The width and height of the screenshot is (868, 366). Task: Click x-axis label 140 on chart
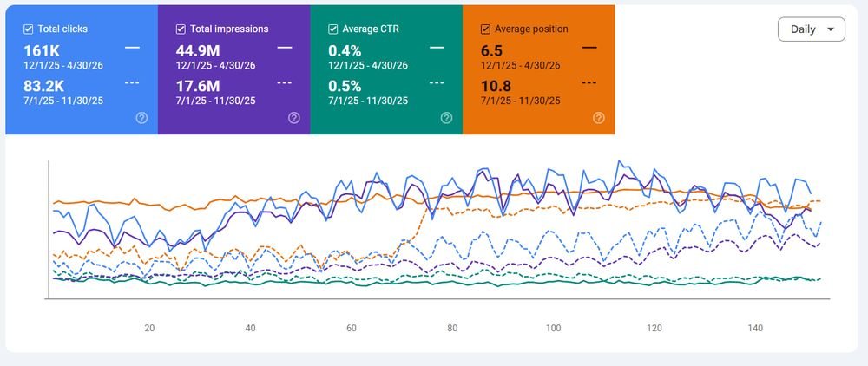(755, 329)
